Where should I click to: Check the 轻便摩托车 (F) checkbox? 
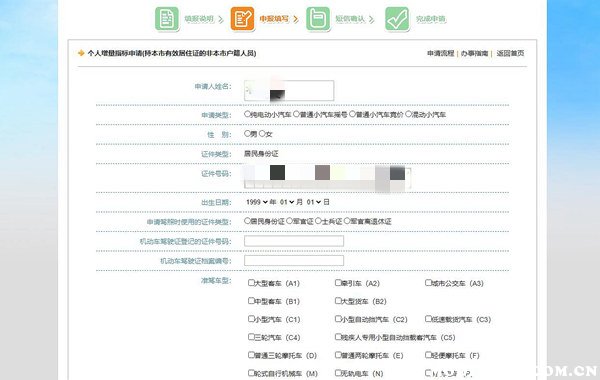coord(428,355)
